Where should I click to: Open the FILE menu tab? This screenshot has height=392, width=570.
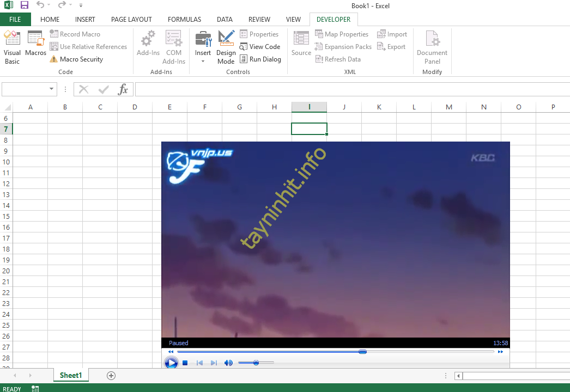tap(15, 20)
